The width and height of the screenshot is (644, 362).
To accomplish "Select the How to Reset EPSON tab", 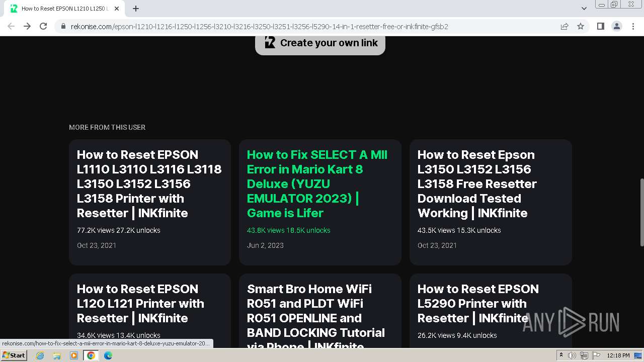I will 65,9.
